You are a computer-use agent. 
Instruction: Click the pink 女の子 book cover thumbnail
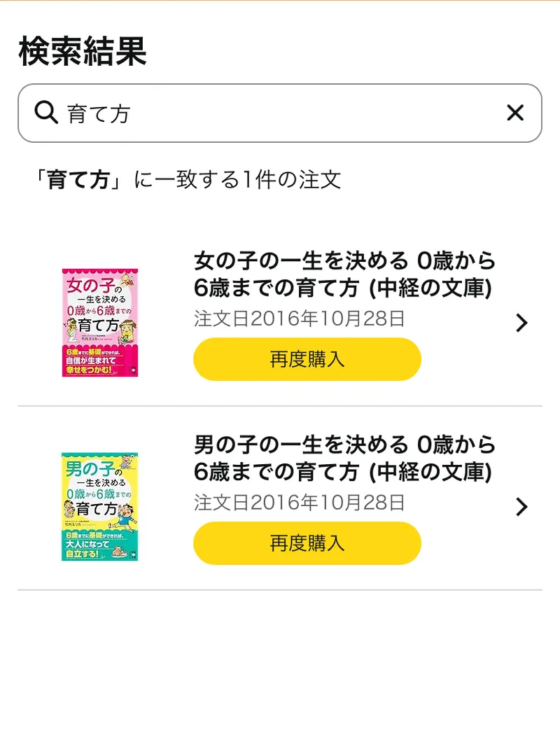[99, 322]
